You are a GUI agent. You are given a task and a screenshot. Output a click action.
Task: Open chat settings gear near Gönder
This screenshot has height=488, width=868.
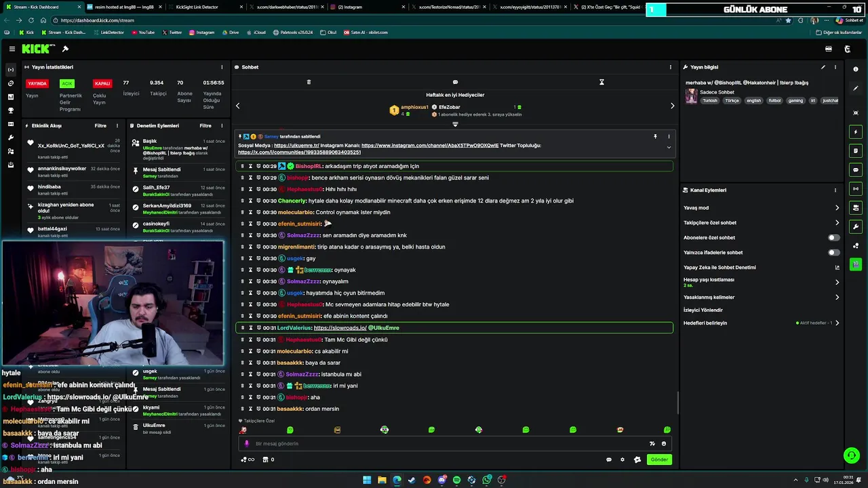pyautogui.click(x=623, y=460)
